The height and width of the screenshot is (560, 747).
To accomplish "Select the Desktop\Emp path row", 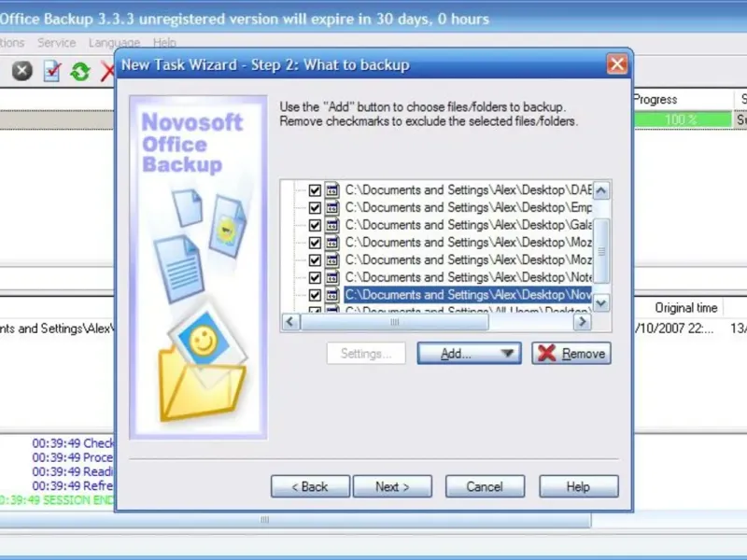I will [x=468, y=207].
